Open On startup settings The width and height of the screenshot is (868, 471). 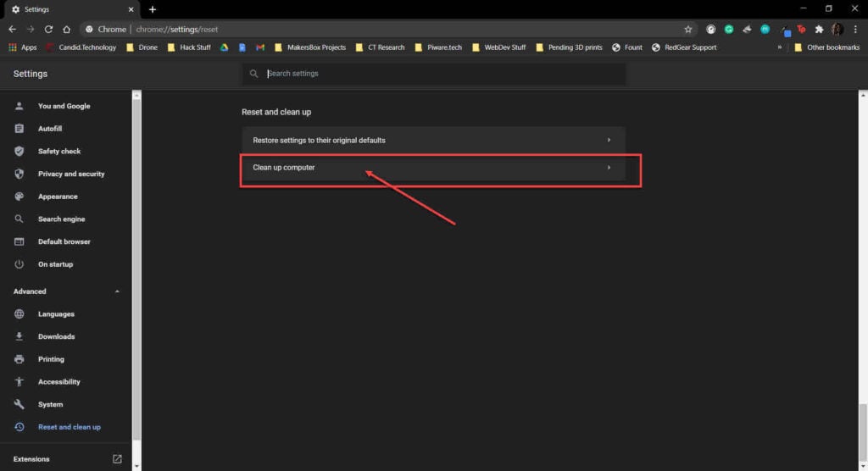click(55, 264)
